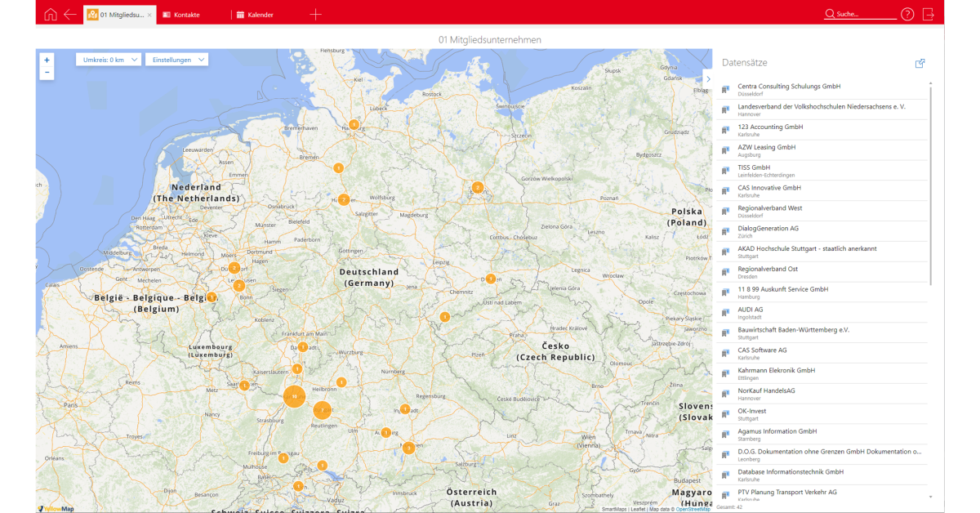Screen dimensions: 980x513
Task: Click the cluster marker at Düsseldorf
Action: coord(234,268)
